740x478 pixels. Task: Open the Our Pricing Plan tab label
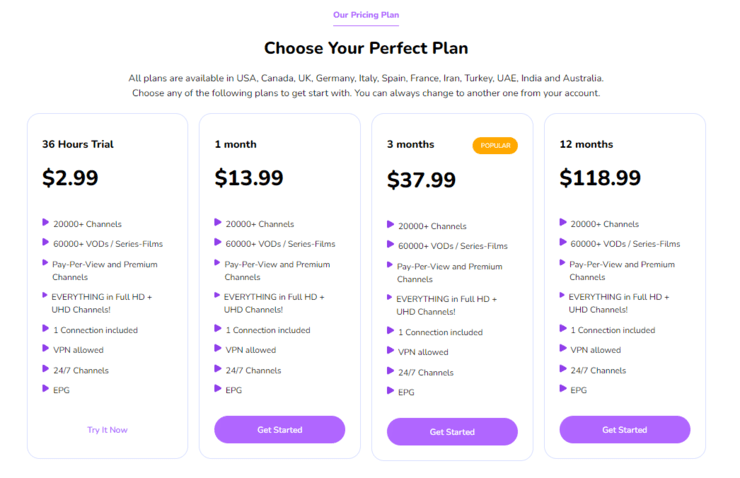coord(366,15)
